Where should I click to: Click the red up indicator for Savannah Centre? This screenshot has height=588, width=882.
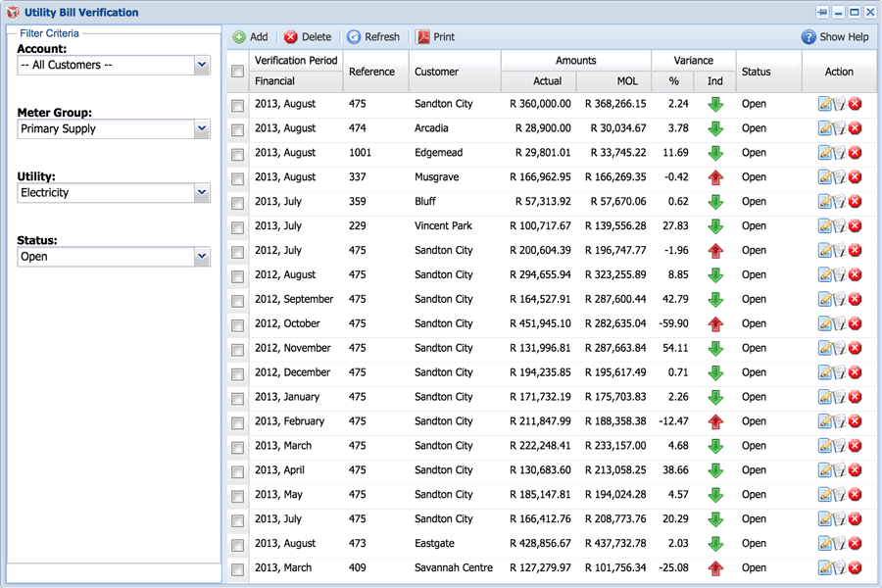click(x=715, y=568)
